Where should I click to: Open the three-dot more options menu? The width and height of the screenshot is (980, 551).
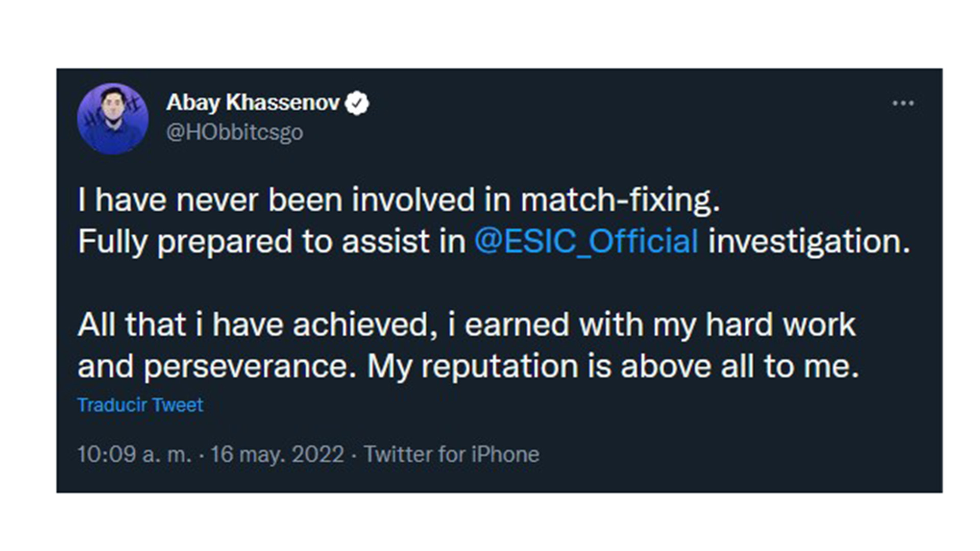point(903,104)
